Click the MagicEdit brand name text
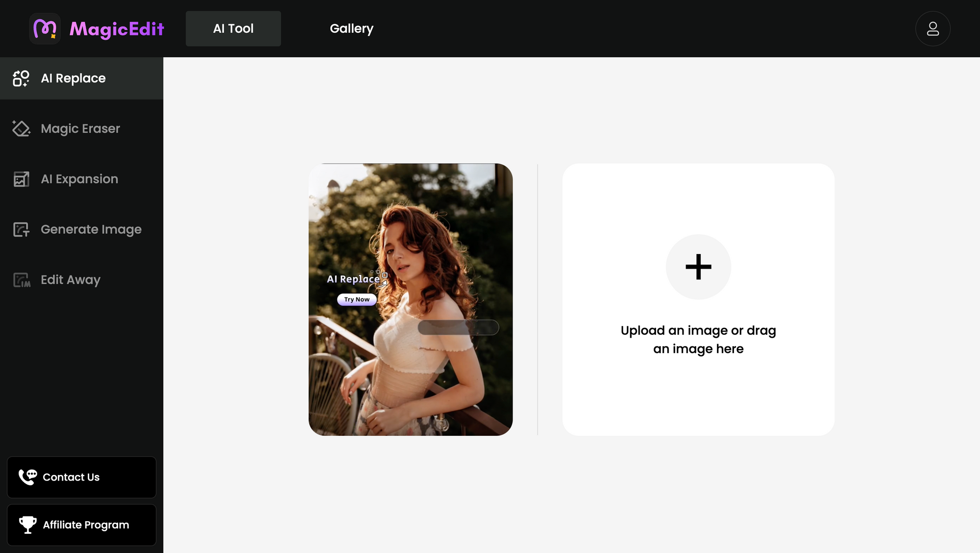The image size is (980, 553). click(x=117, y=29)
